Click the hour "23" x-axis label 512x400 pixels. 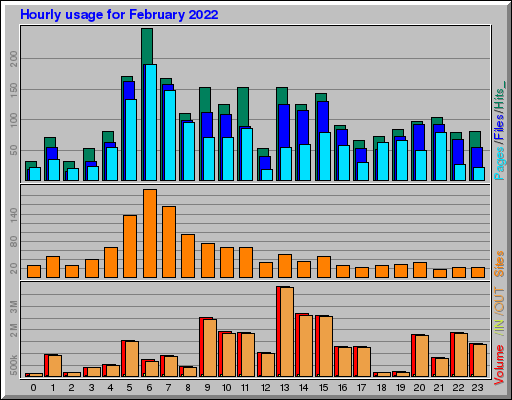click(477, 387)
